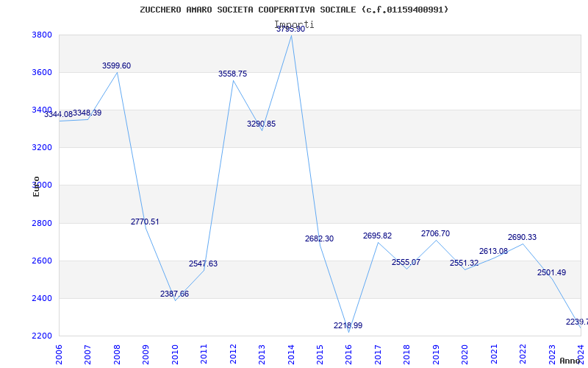This screenshot has width=588, height=368.
Task: Click the 2007 x-axis year label
Action: 87,355
